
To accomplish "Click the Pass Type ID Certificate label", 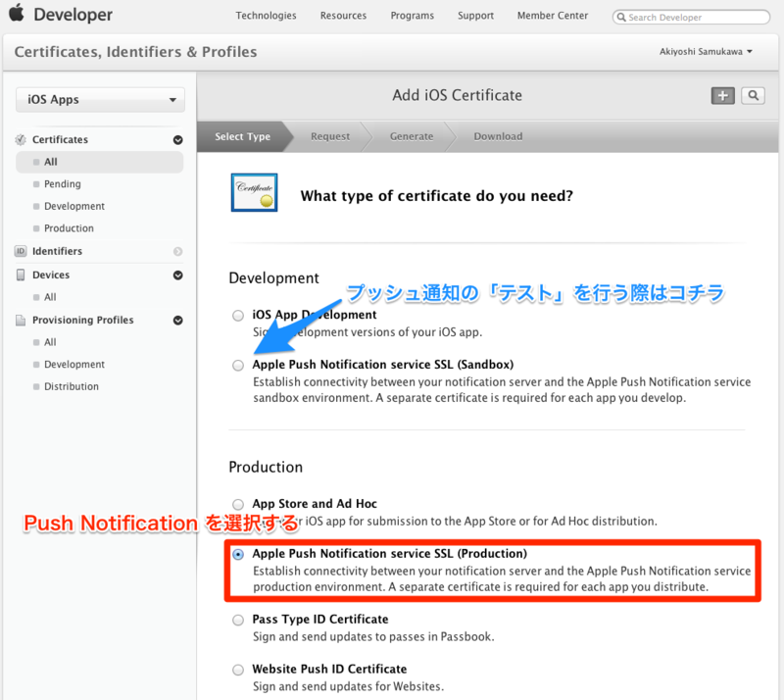I will click(x=320, y=620).
